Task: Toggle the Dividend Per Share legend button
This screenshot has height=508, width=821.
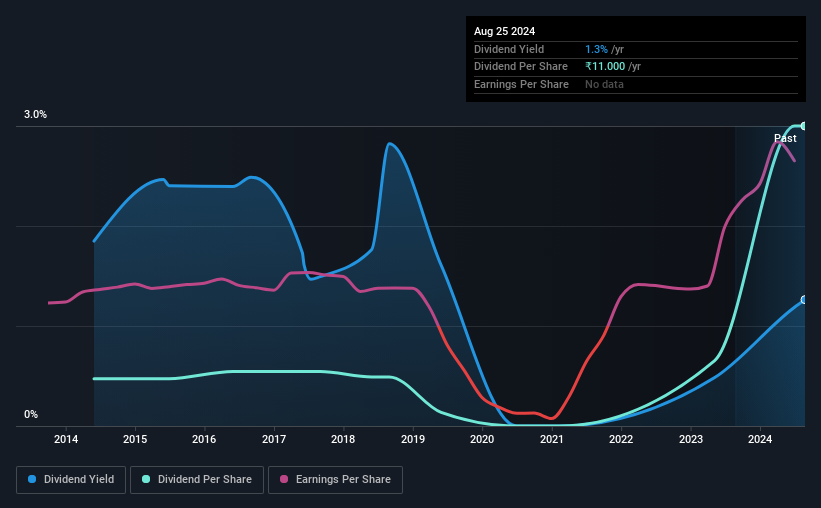Action: [197, 480]
